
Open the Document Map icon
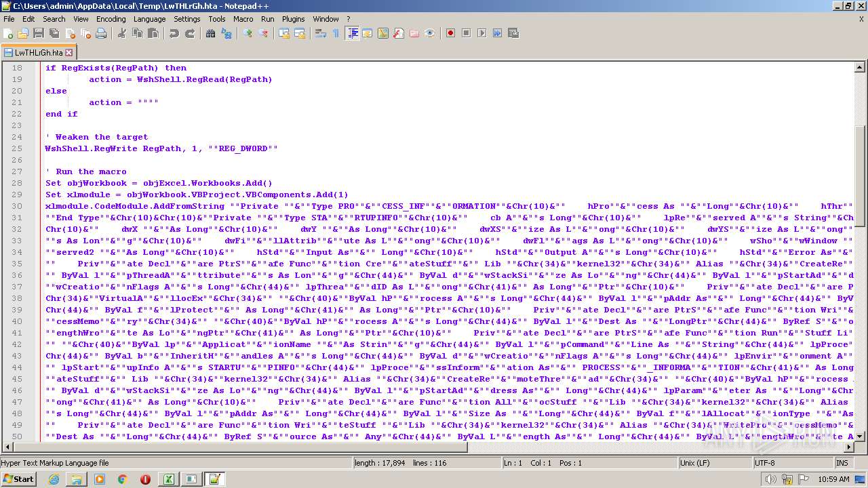383,33
